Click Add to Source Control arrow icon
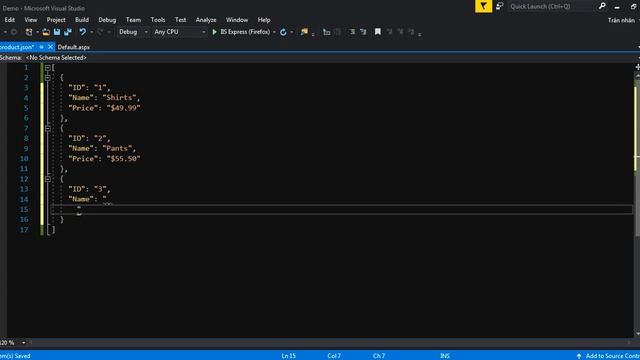Viewport: 640px width, 360px height. tap(578, 356)
